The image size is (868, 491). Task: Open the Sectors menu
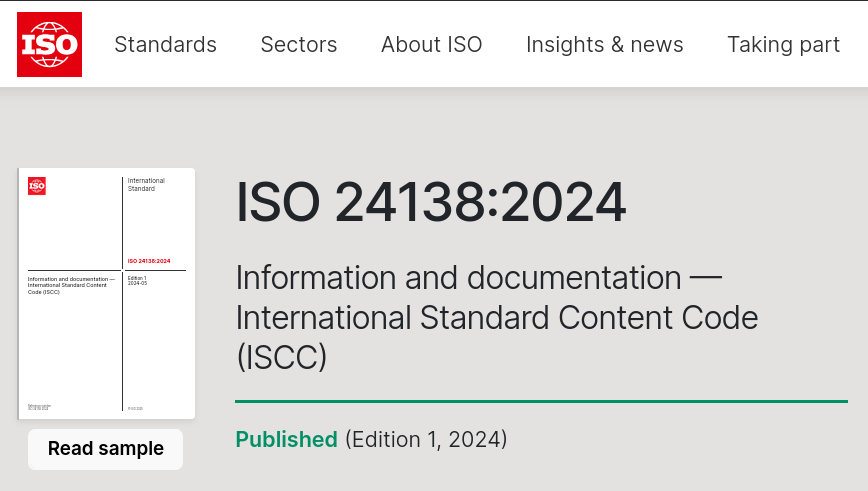[299, 44]
